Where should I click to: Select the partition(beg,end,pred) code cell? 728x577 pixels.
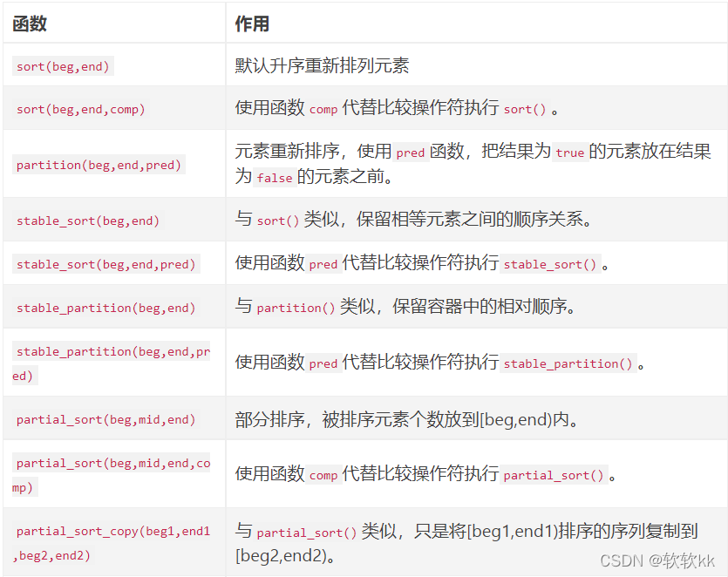(x=99, y=165)
